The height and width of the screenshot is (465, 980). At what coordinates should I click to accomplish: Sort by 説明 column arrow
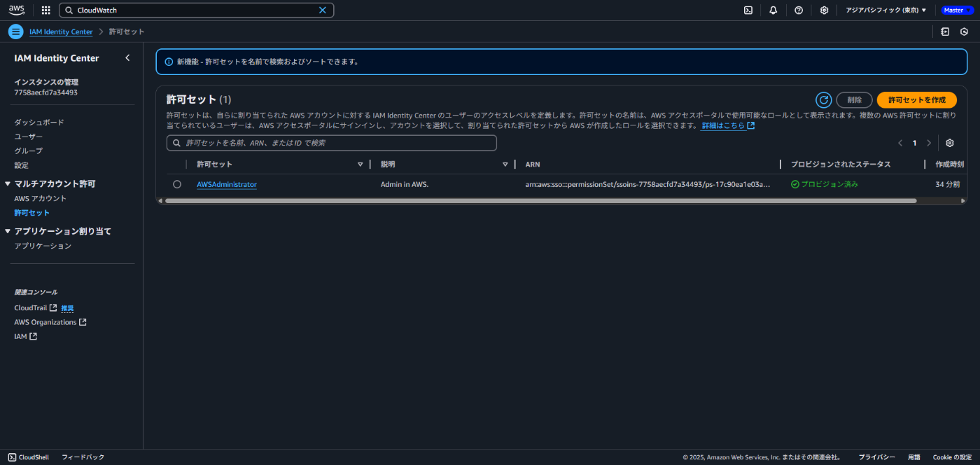pos(505,165)
